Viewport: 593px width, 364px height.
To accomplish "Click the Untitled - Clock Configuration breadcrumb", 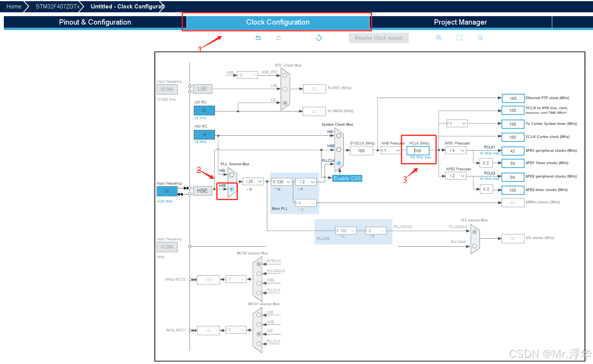I will pyautogui.click(x=127, y=7).
